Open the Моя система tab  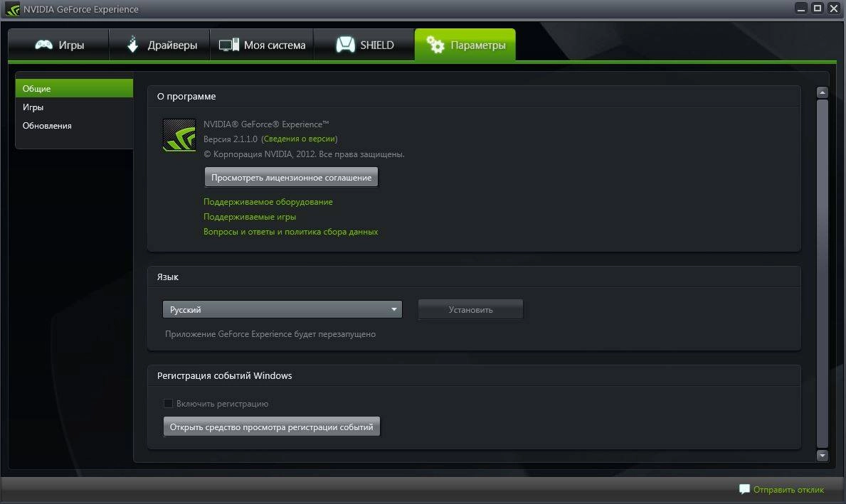(262, 45)
